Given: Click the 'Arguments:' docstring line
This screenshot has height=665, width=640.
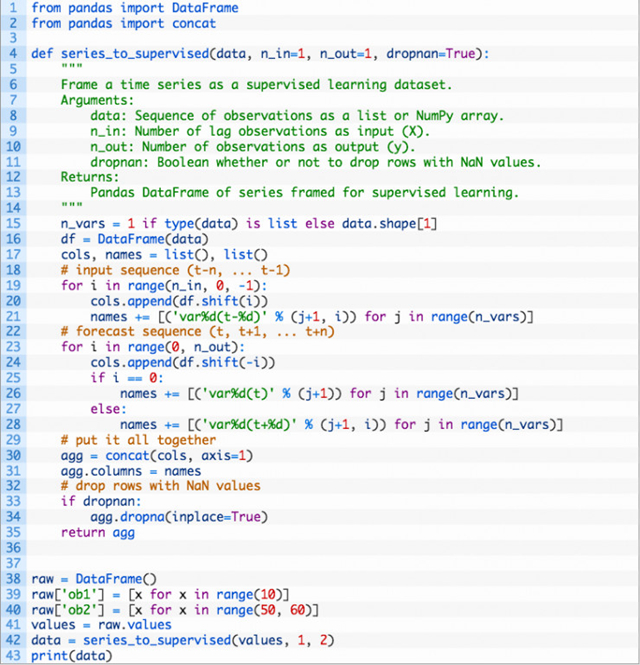Looking at the screenshot, I should pos(97,100).
